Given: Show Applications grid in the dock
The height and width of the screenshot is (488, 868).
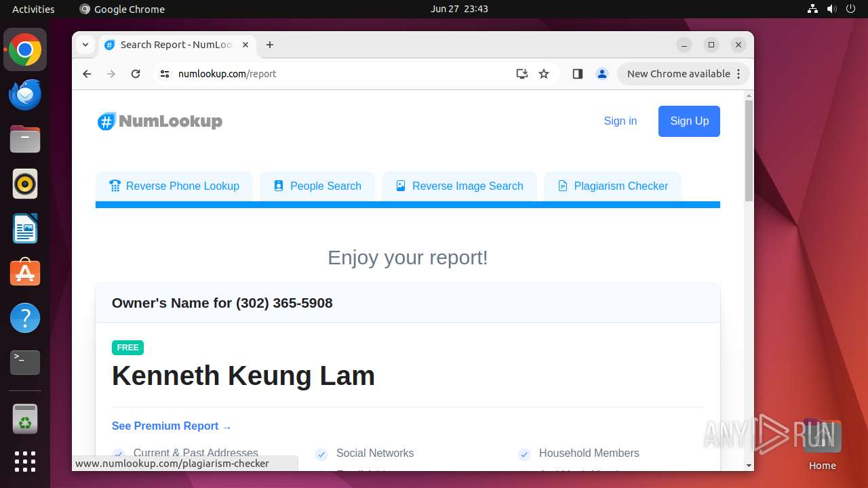Looking at the screenshot, I should [x=25, y=462].
